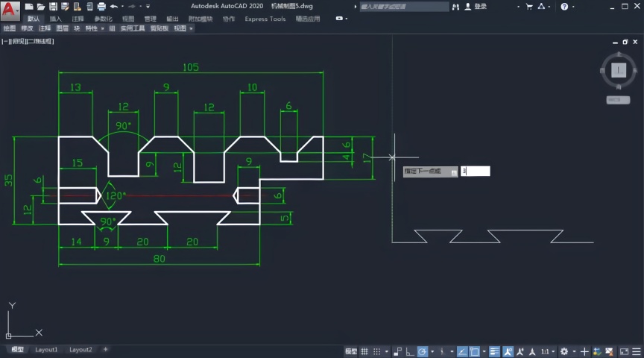Open the 修改 panel button
This screenshot has width=644, height=358.
point(27,28)
